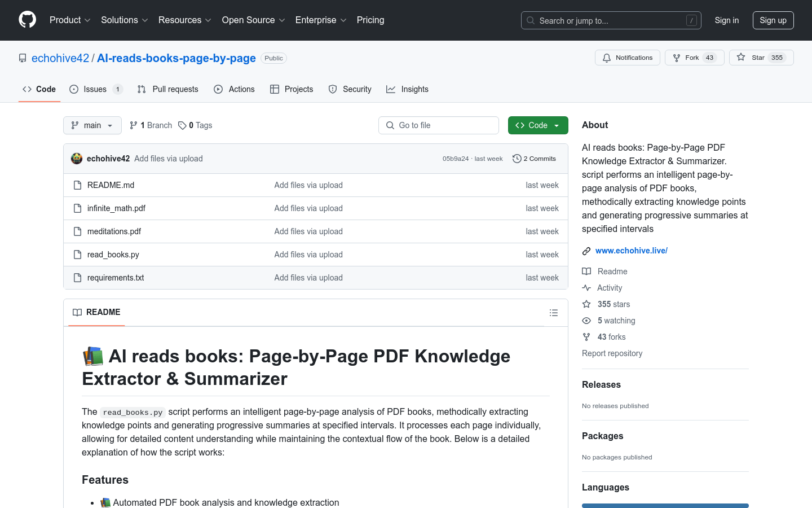Open requirements.txt file name

116,278
